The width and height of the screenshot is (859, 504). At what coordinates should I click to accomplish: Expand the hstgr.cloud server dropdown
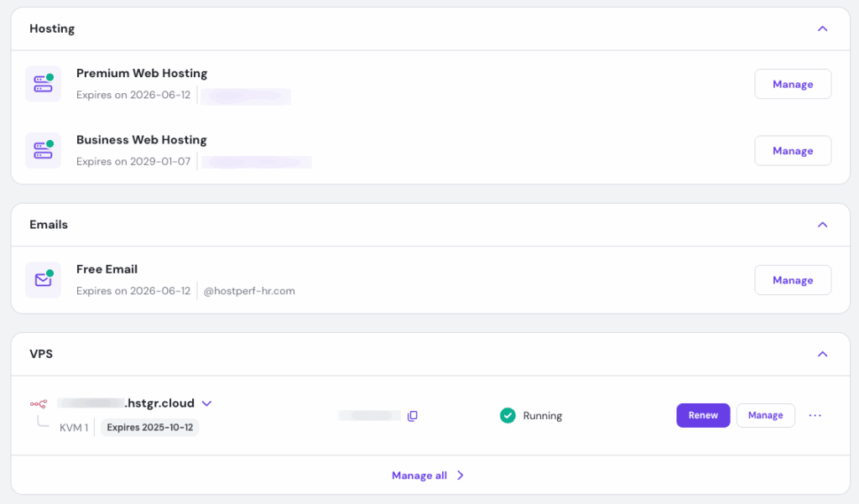coord(206,403)
